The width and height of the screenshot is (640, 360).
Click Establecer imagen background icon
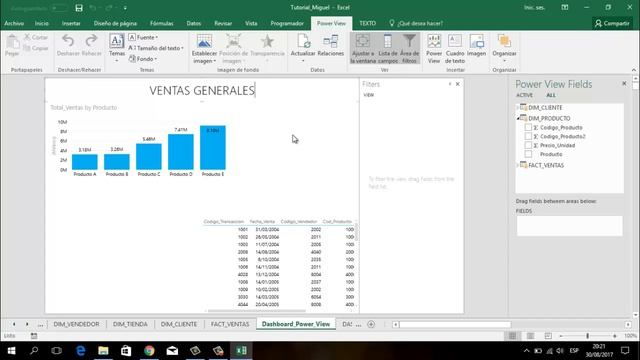(204, 49)
